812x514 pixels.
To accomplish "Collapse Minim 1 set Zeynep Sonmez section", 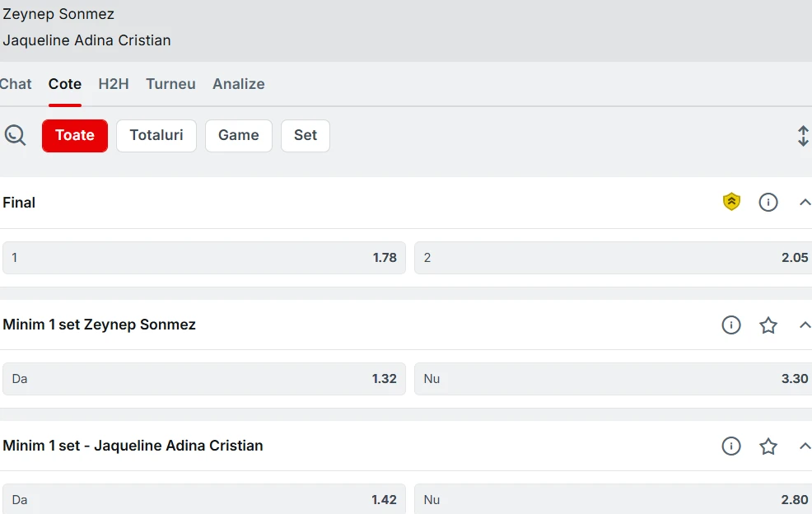I will (x=805, y=325).
